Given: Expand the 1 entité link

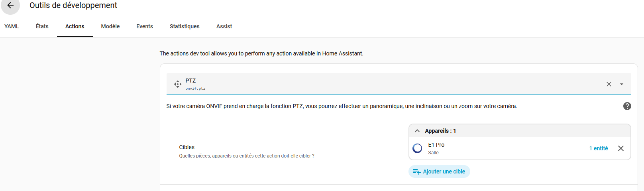Looking at the screenshot, I should 598,148.
